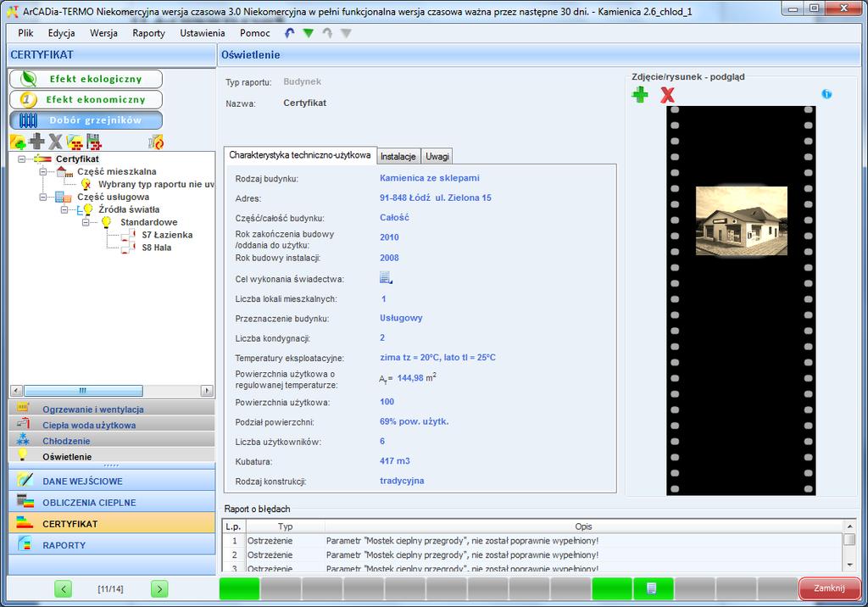Image resolution: width=868 pixels, height=607 pixels.
Task: Click the tradycyjna construction value
Action: [x=402, y=481]
